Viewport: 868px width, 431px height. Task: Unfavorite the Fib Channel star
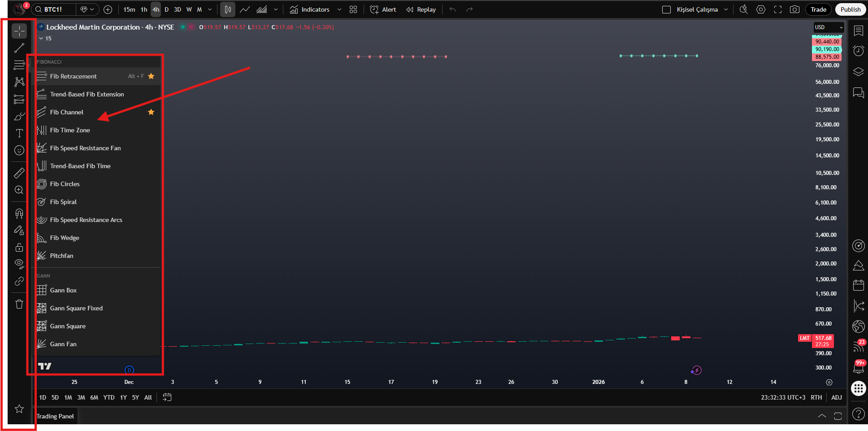coord(151,112)
